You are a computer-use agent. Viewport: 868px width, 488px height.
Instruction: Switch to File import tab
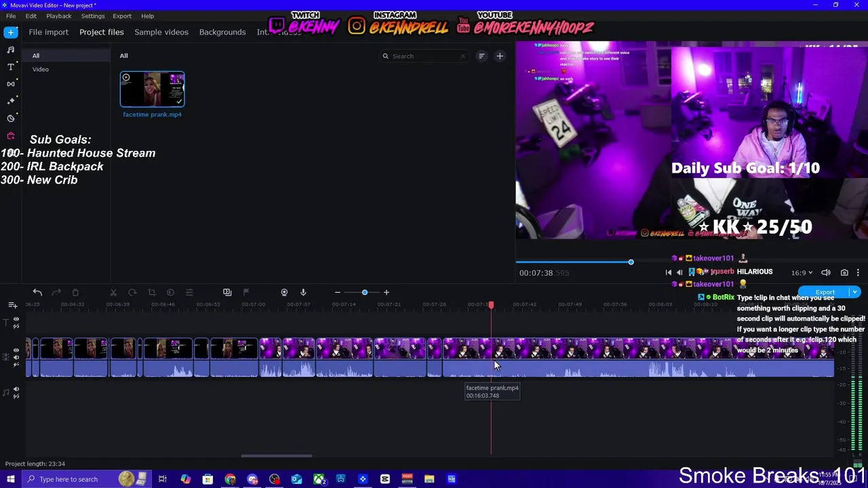48,32
